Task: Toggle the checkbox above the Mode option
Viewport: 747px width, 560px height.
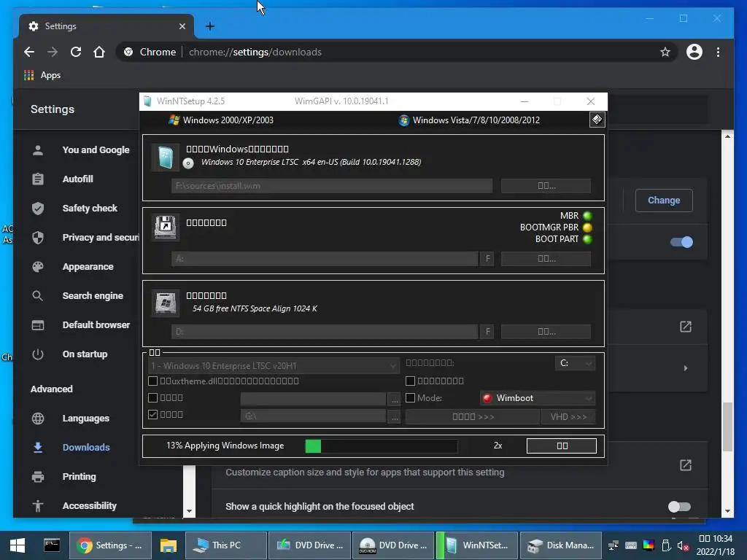Action: [410, 381]
